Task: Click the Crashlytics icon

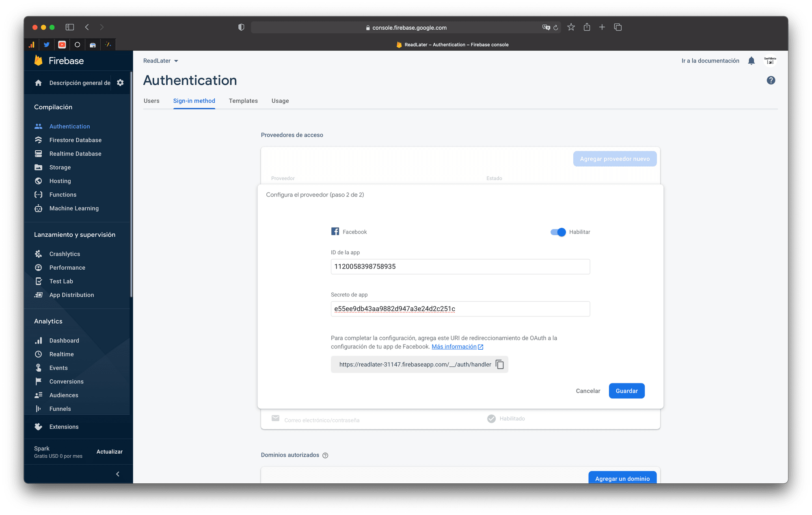Action: coord(39,254)
